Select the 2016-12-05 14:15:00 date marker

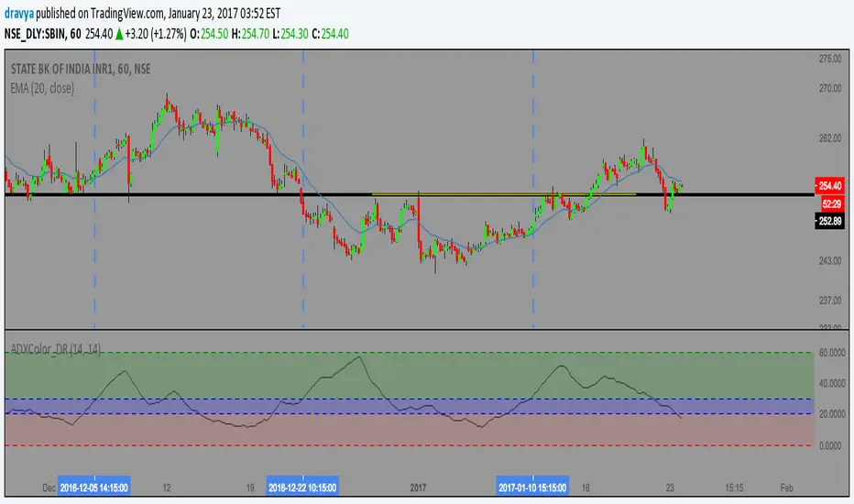(94, 488)
